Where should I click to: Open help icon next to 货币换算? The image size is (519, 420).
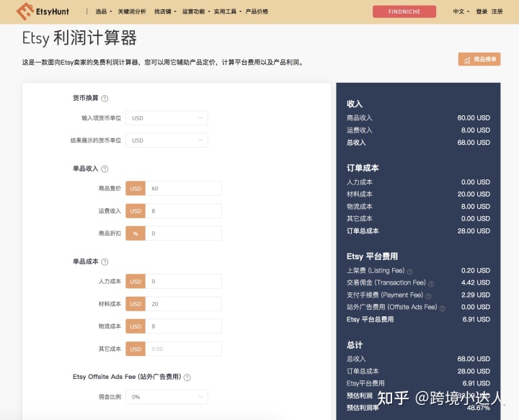click(x=105, y=99)
